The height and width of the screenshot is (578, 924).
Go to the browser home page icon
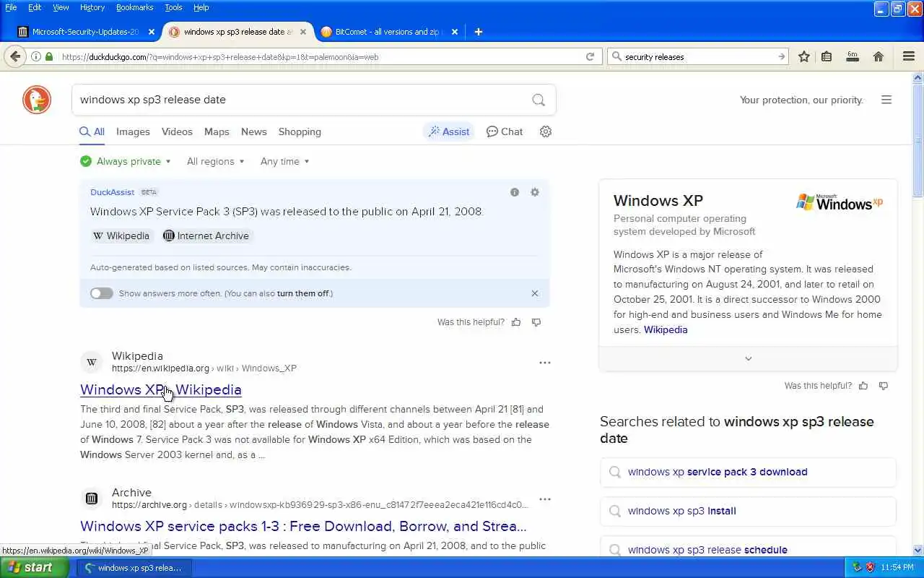(x=879, y=56)
